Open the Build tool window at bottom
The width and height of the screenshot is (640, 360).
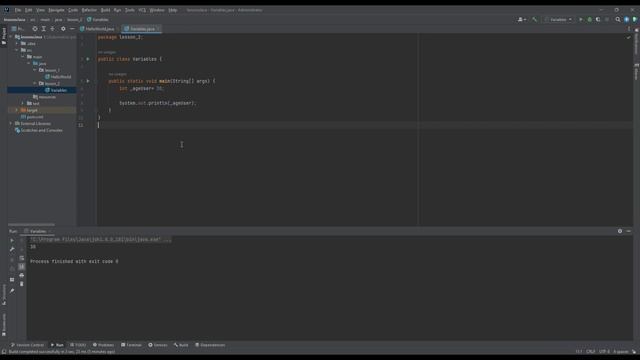(x=181, y=345)
